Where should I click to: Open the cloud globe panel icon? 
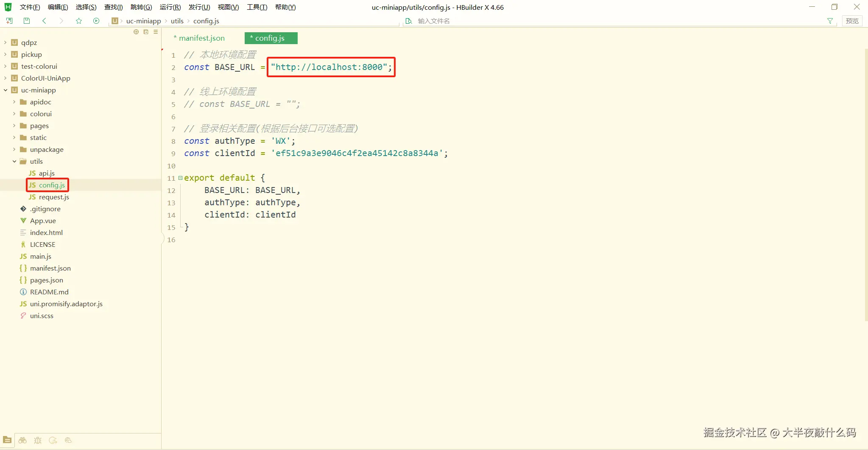[x=68, y=440]
